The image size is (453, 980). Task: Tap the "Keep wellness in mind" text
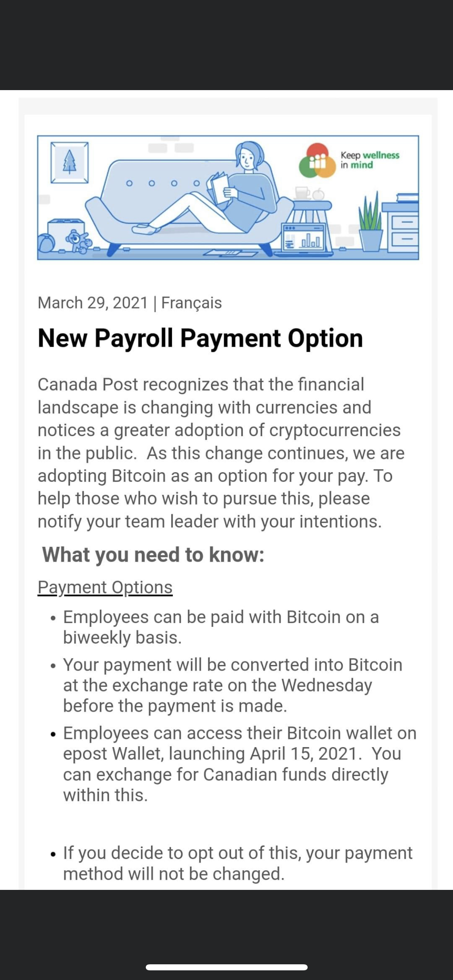pyautogui.click(x=370, y=160)
